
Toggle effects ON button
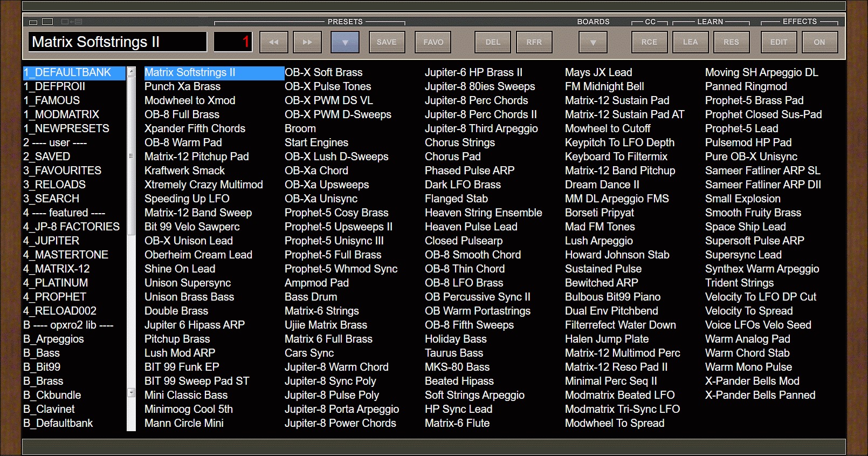(820, 42)
